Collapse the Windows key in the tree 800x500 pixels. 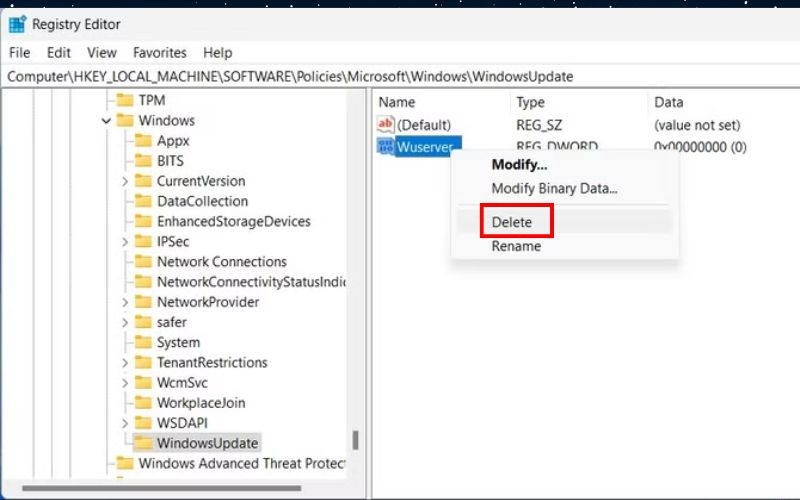106,121
